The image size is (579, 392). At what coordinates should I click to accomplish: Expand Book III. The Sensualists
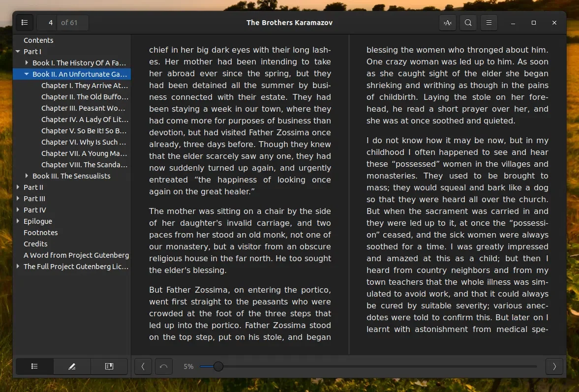pos(27,176)
